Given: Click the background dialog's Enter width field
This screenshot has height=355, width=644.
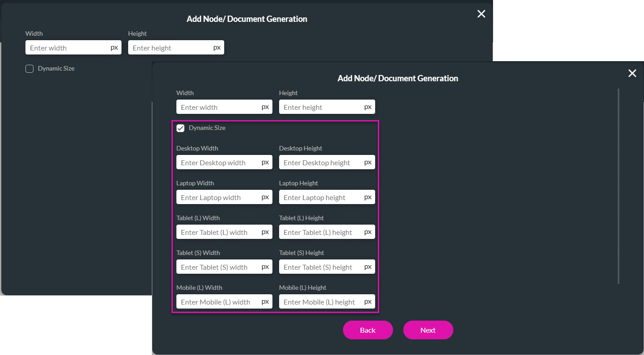Looking at the screenshot, I should tap(68, 48).
